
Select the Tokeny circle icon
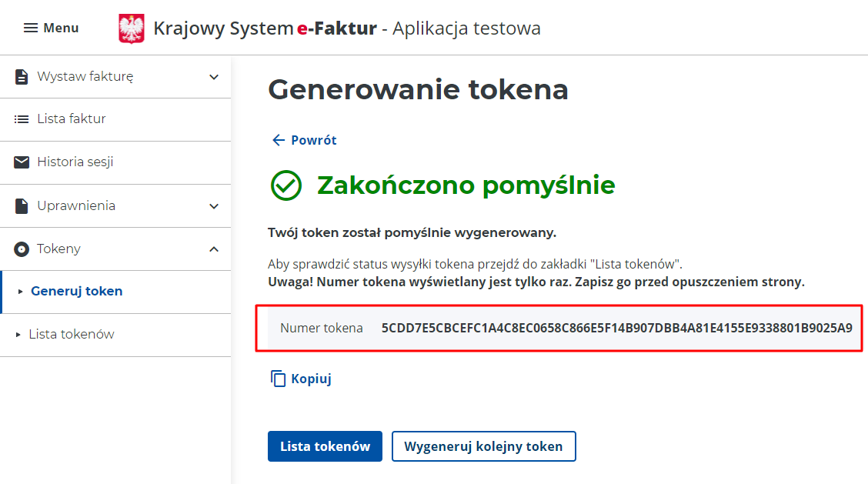point(20,249)
